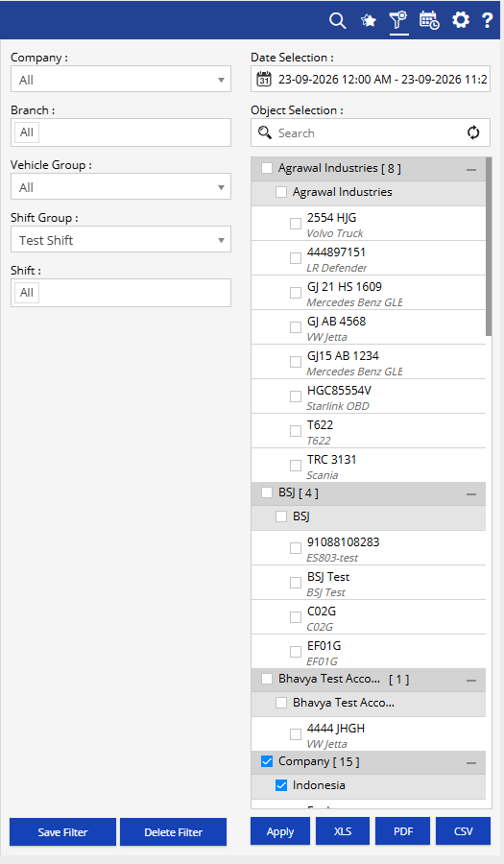Select the filter funnel icon
This screenshot has height=864, width=504.
click(x=398, y=20)
